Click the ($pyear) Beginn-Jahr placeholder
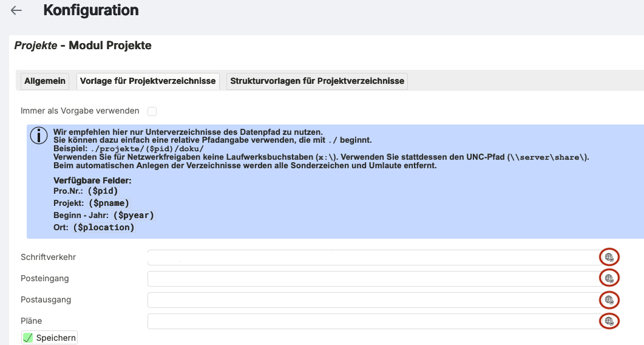The image size is (644, 345). click(134, 215)
